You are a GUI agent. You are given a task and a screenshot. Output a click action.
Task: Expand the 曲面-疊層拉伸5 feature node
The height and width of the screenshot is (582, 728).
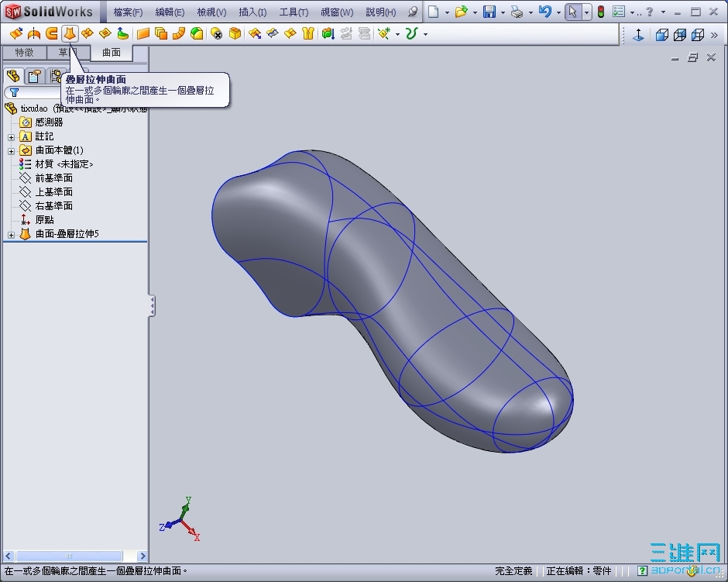click(11, 235)
